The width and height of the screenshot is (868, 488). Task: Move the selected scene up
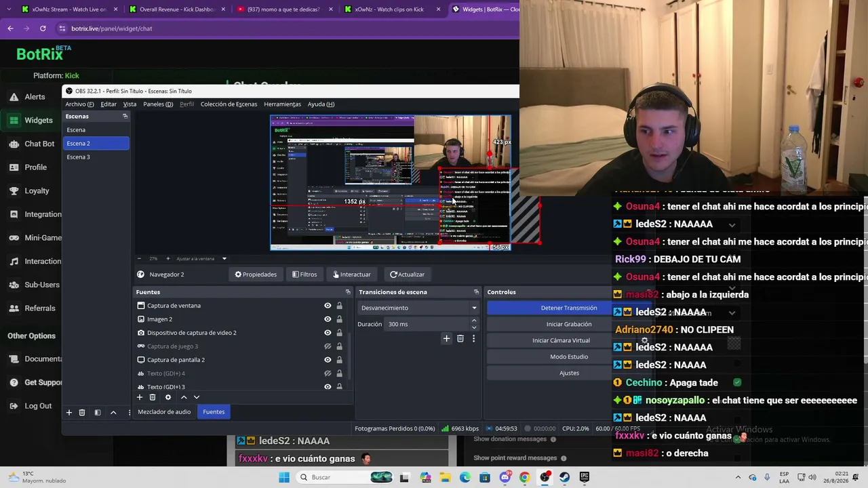[x=113, y=412]
